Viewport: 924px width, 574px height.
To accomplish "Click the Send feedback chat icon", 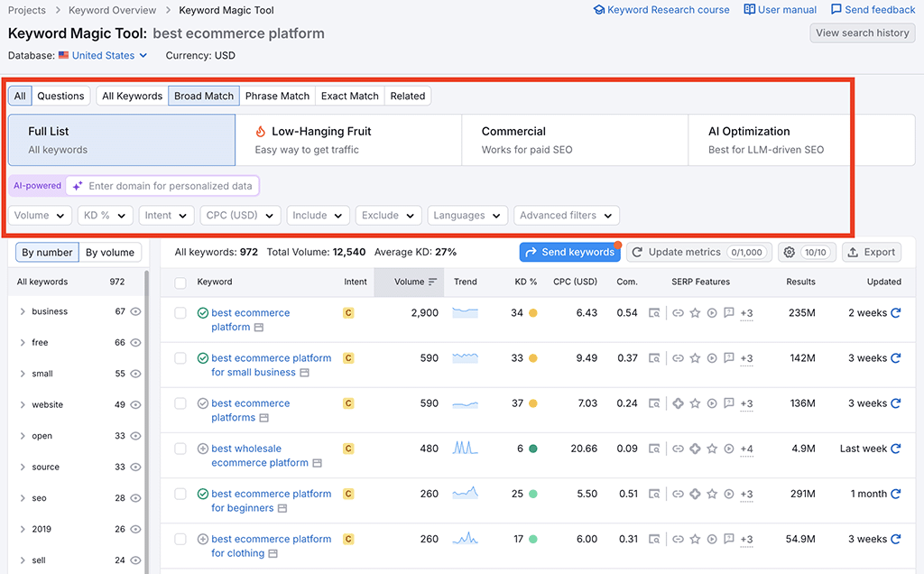I will 836,9.
